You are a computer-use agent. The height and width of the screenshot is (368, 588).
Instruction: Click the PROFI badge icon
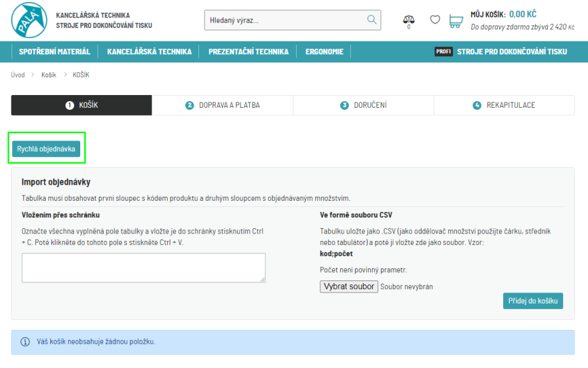pos(444,52)
